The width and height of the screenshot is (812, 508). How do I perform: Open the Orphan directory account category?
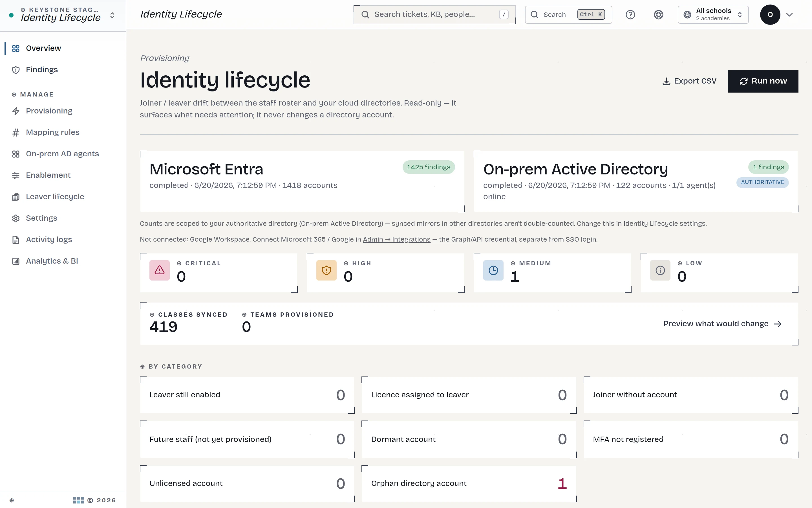[x=469, y=483]
